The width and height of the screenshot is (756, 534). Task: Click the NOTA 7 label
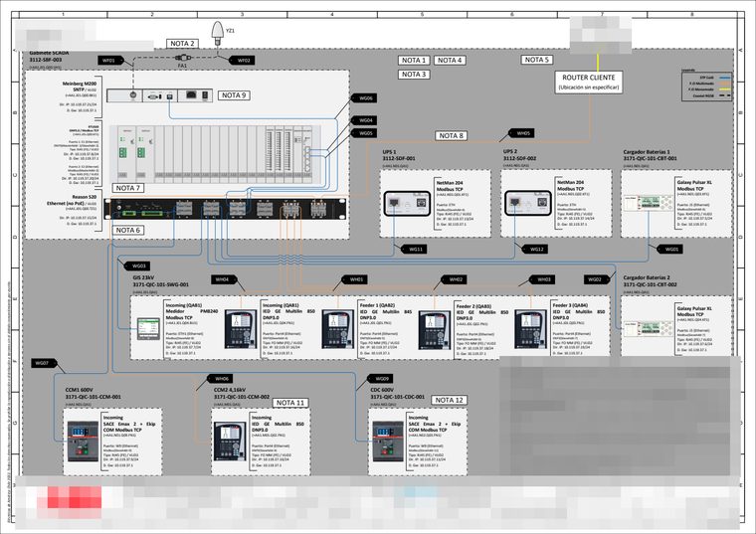(x=128, y=188)
